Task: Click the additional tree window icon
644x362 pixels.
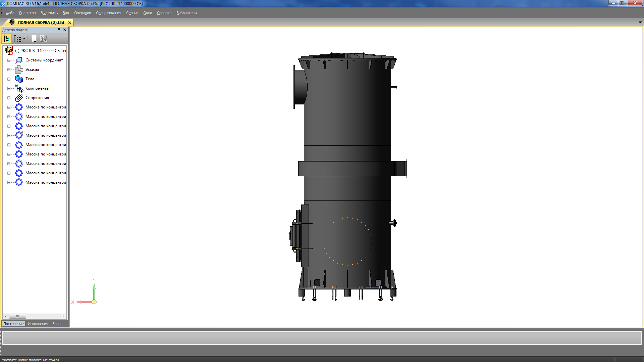Action: click(44, 39)
